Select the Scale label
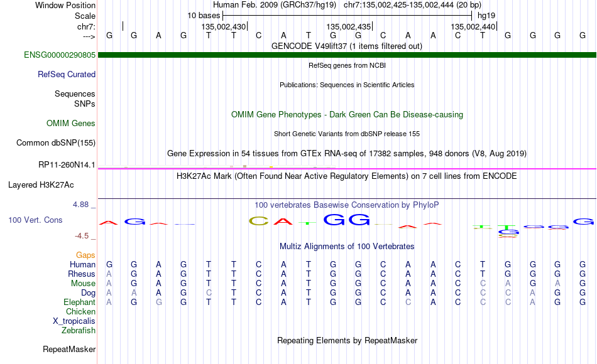The width and height of the screenshot is (597, 364). click(x=85, y=16)
